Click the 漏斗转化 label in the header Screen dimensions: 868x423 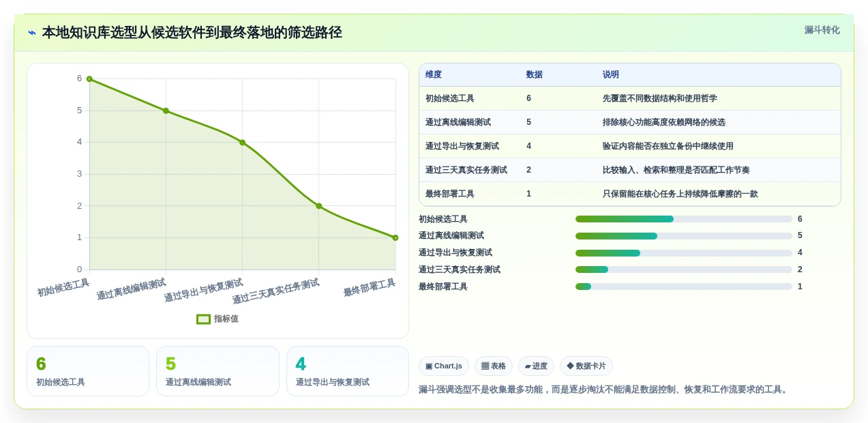(822, 30)
